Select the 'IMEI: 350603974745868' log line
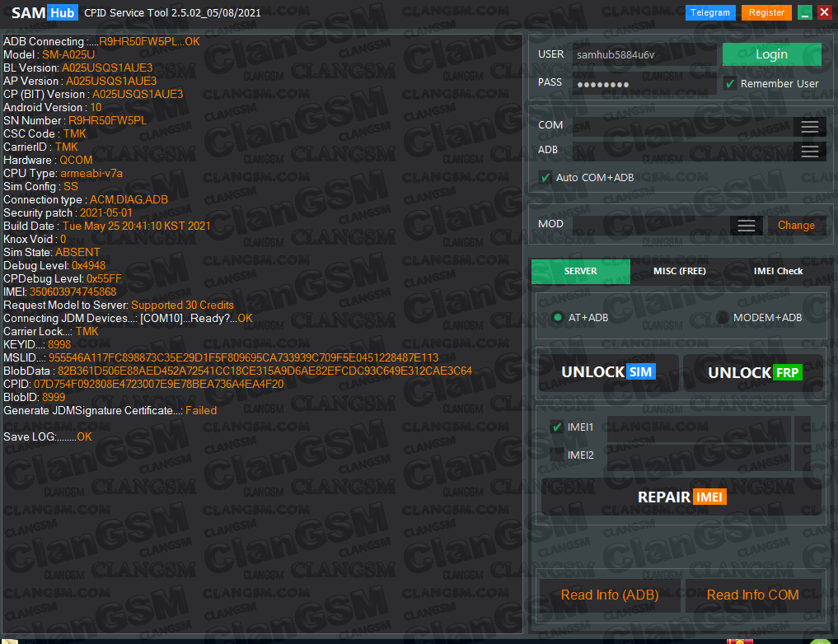The height and width of the screenshot is (644, 838). pyautogui.click(x=60, y=292)
